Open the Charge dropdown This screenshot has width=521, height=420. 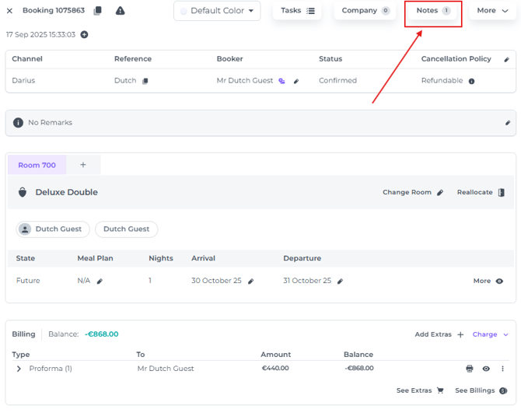pos(490,334)
